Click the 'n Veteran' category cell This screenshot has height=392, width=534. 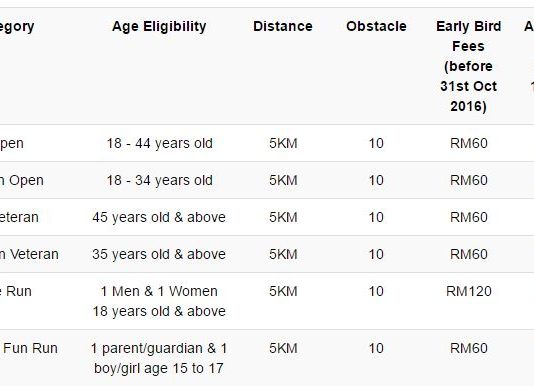(29, 254)
